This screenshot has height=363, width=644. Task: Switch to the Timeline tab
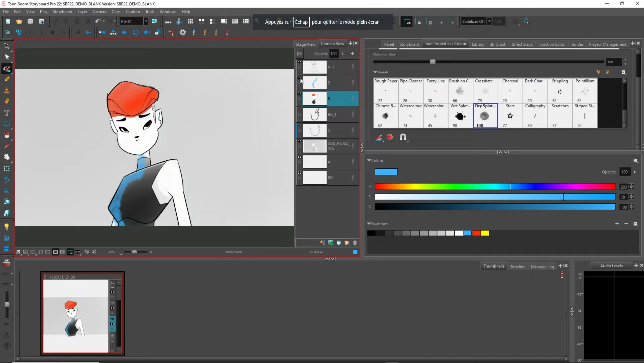click(x=517, y=266)
